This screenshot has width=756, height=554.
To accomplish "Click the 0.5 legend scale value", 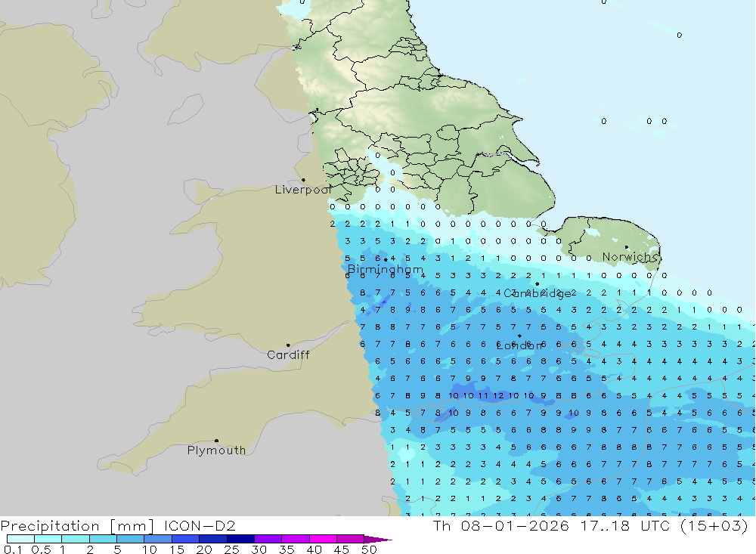I will [x=41, y=549].
